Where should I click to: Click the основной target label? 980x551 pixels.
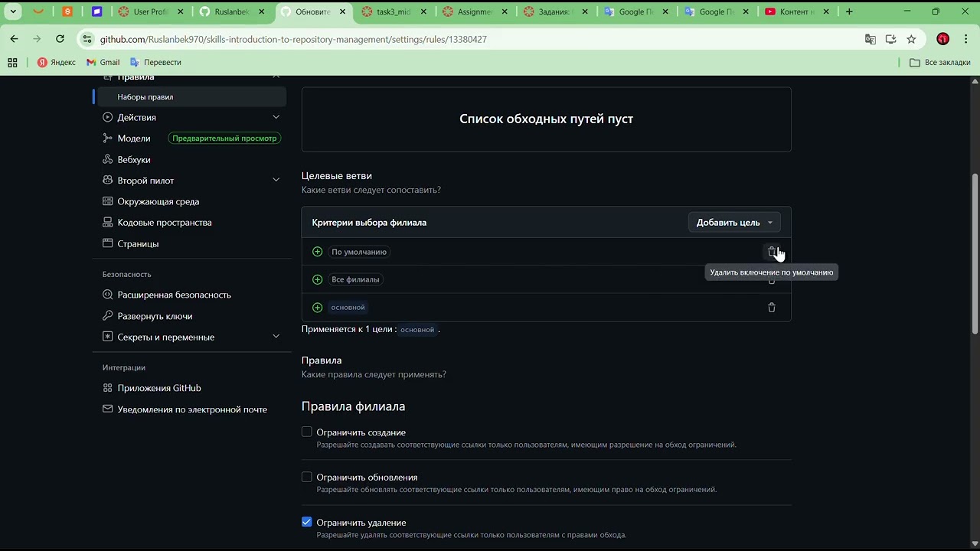[x=348, y=307]
